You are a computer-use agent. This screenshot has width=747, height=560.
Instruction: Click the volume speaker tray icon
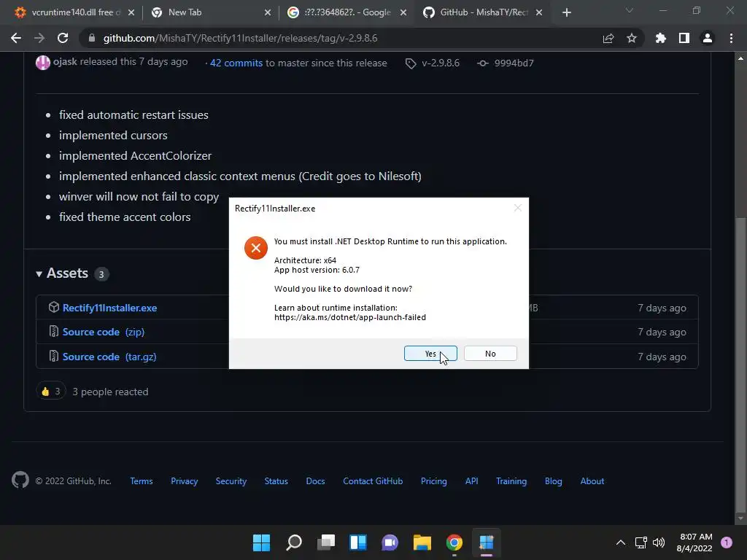pyautogui.click(x=659, y=542)
